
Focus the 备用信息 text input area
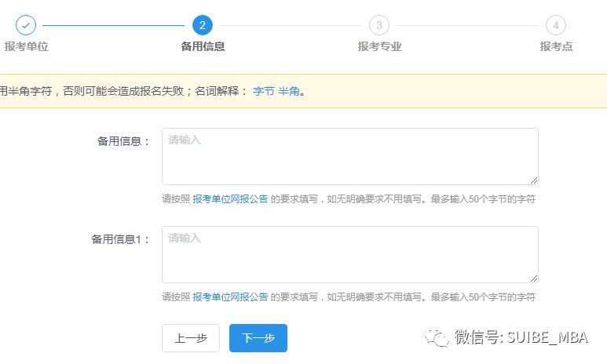click(x=349, y=156)
